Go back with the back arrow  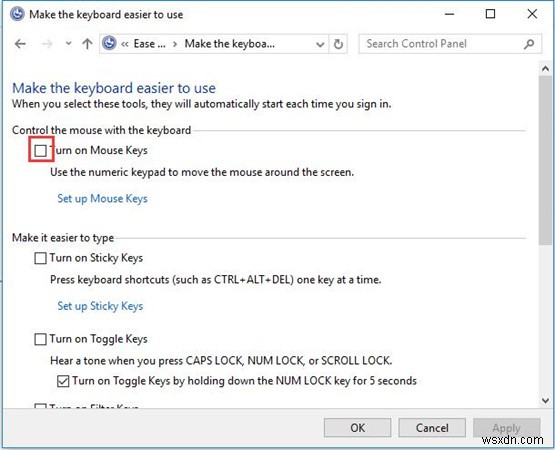click(21, 44)
